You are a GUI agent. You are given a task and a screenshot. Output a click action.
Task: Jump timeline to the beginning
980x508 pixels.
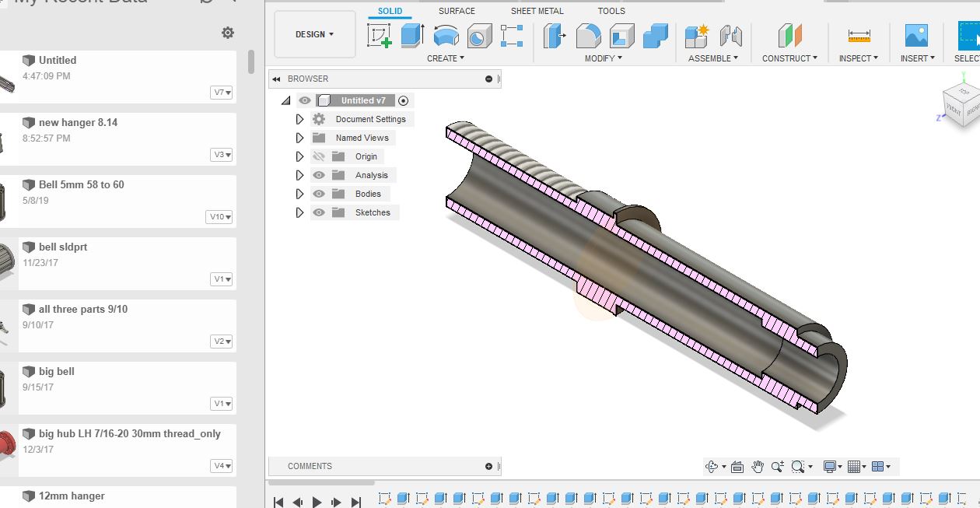(278, 503)
